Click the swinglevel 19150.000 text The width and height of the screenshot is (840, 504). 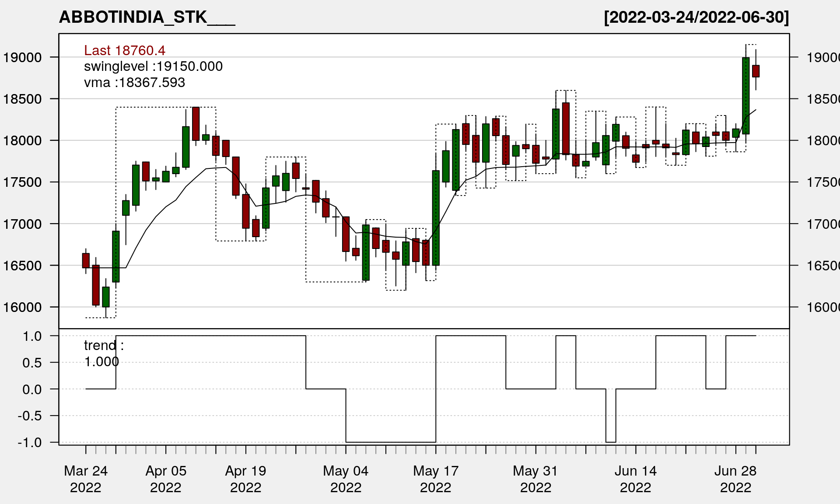click(x=153, y=66)
